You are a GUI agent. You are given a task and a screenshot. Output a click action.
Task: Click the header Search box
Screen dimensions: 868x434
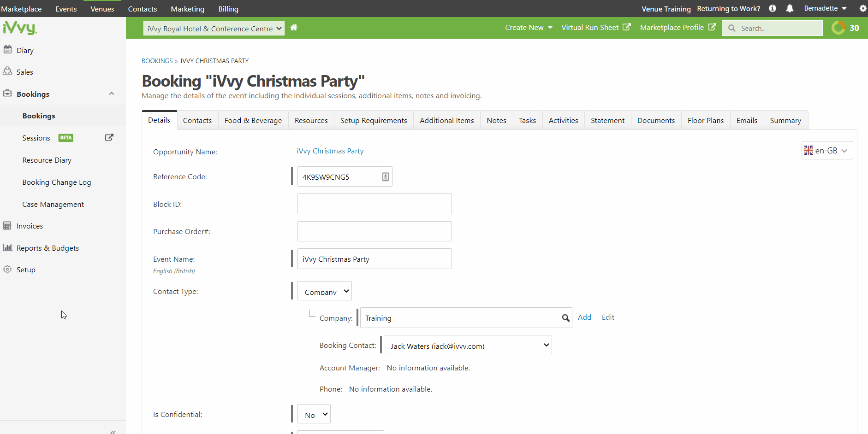(772, 28)
